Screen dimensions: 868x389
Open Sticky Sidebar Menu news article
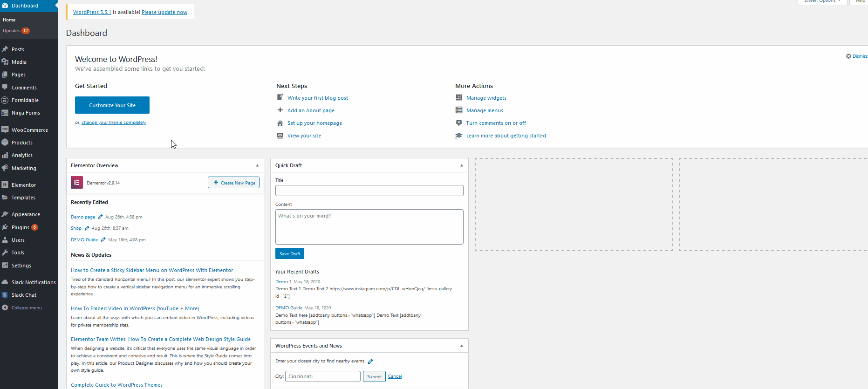152,270
